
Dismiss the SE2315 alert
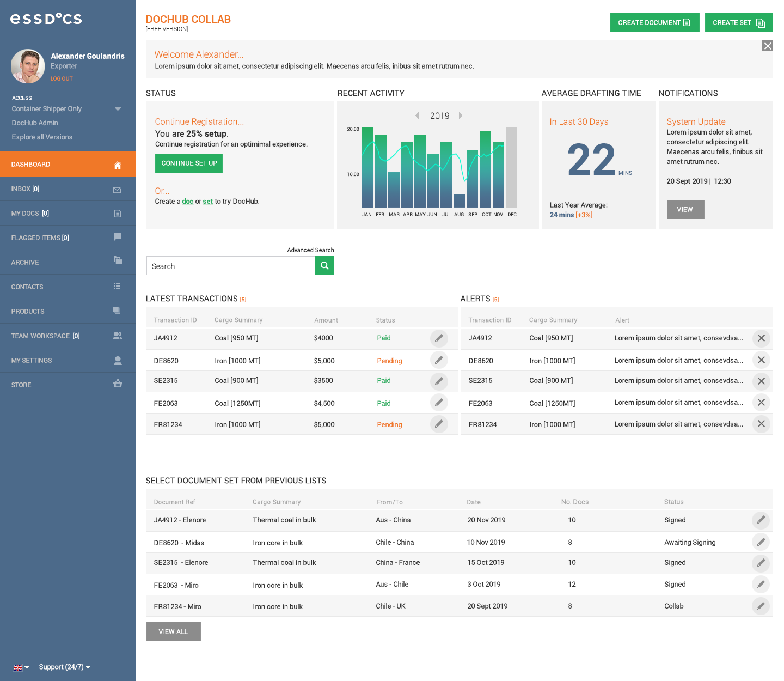point(761,381)
